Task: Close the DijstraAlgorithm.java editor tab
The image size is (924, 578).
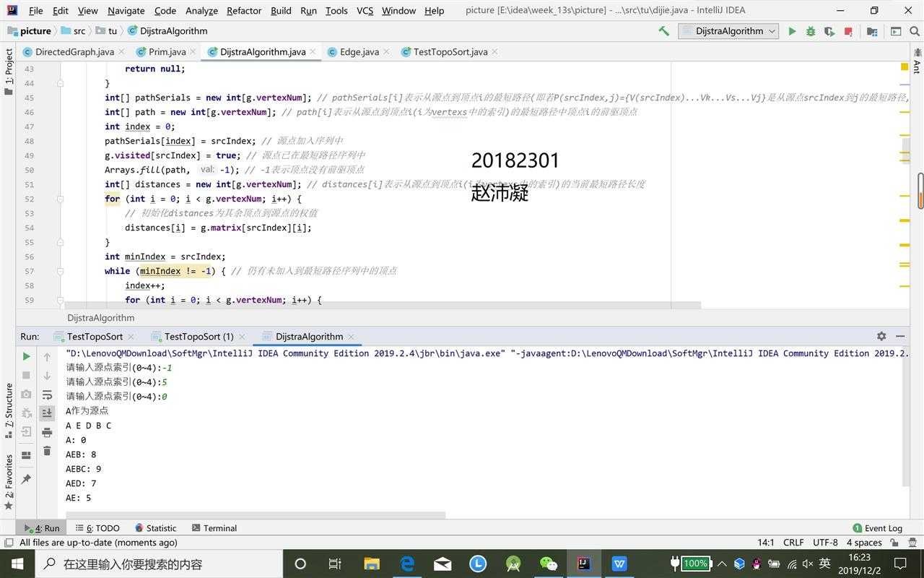Action: coord(314,52)
